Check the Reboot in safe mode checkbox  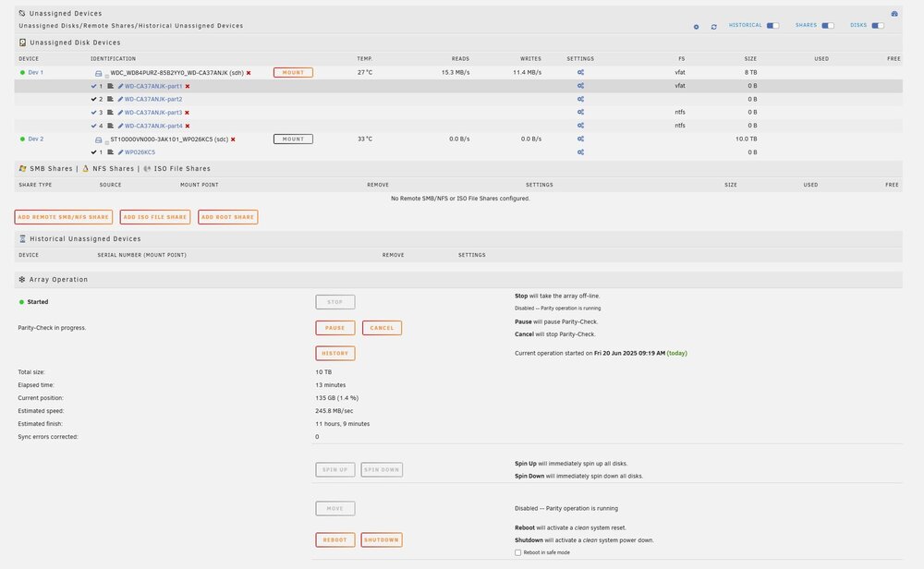point(518,552)
